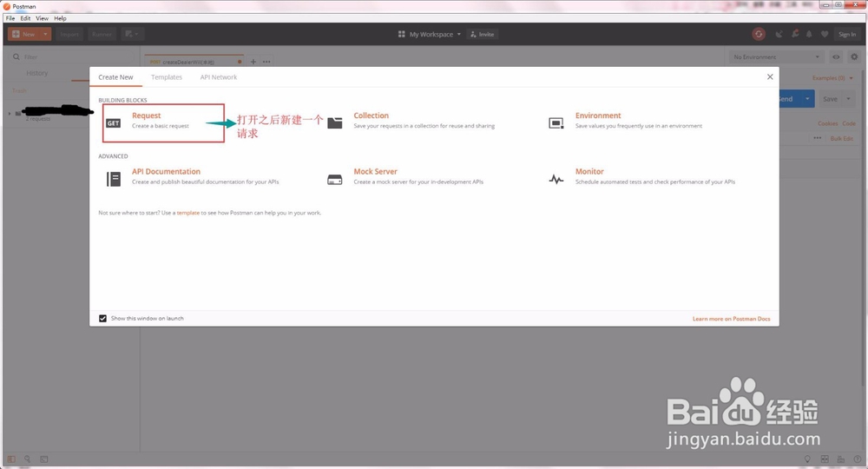The width and height of the screenshot is (868, 469).
Task: Open the Examples (0) dropdown
Action: click(x=832, y=78)
